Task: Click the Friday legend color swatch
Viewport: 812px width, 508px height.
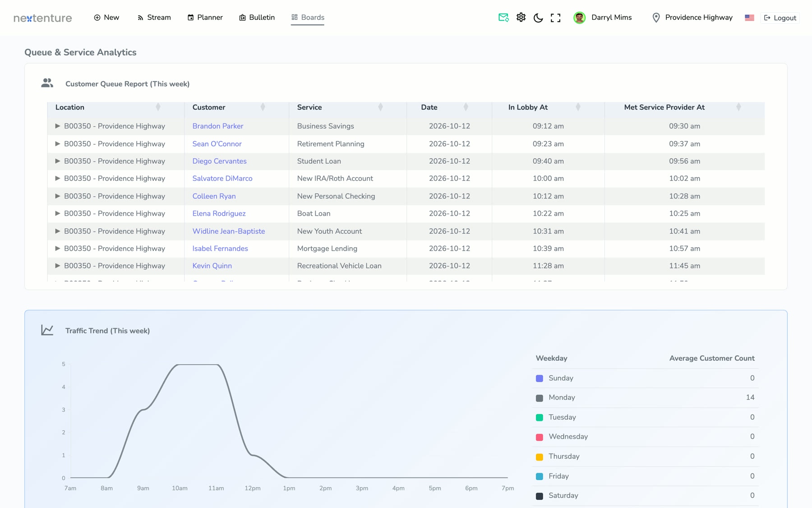Action: click(x=540, y=476)
